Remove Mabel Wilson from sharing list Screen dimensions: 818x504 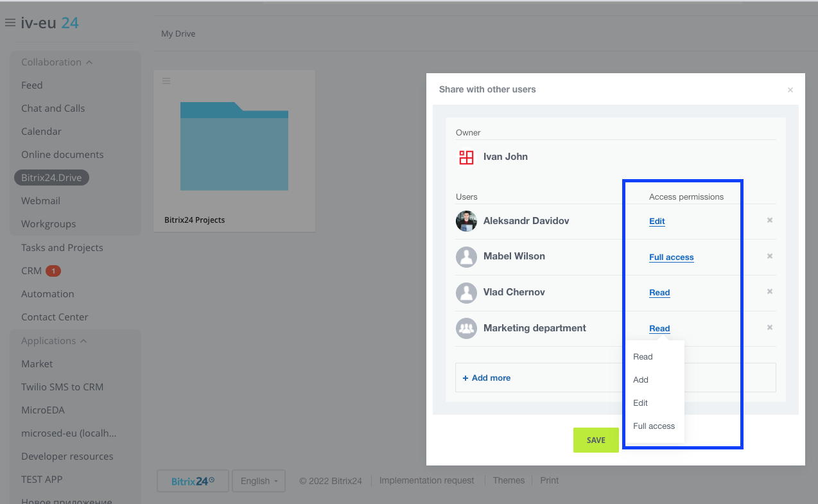[x=770, y=256]
